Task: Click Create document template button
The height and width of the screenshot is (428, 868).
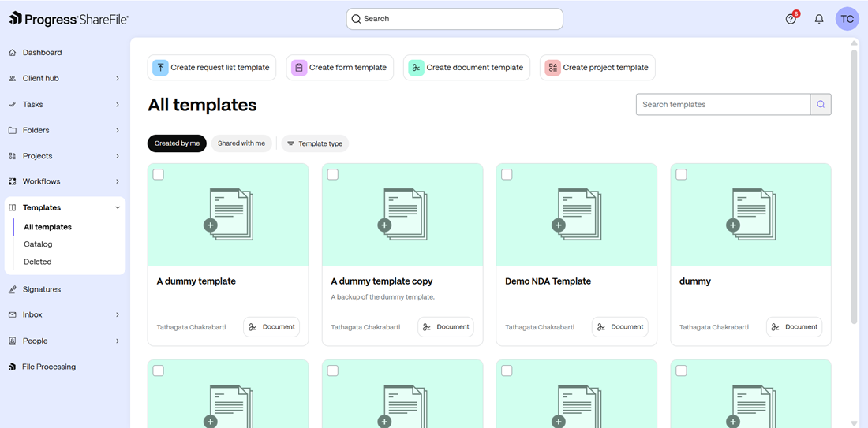Action: tap(466, 68)
